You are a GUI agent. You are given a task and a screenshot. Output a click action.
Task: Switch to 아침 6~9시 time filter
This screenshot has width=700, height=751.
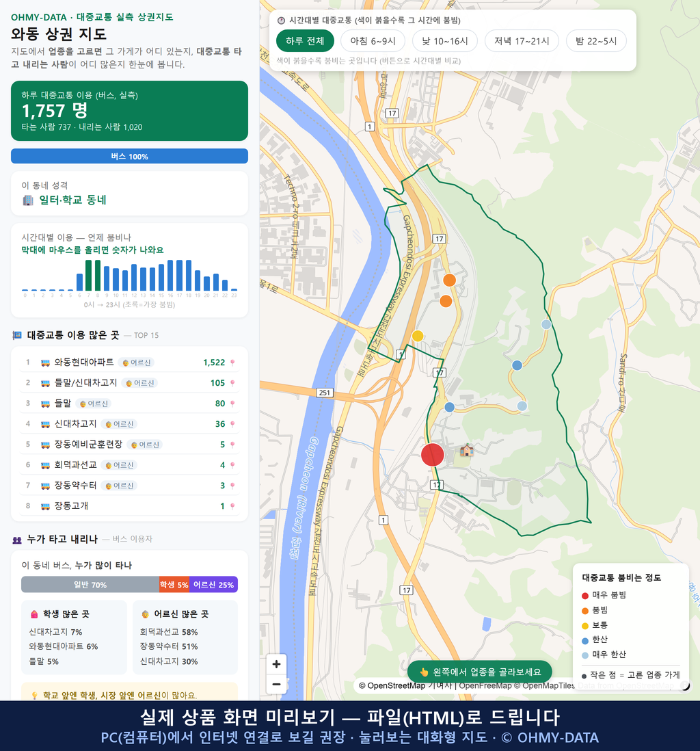pyautogui.click(x=373, y=41)
